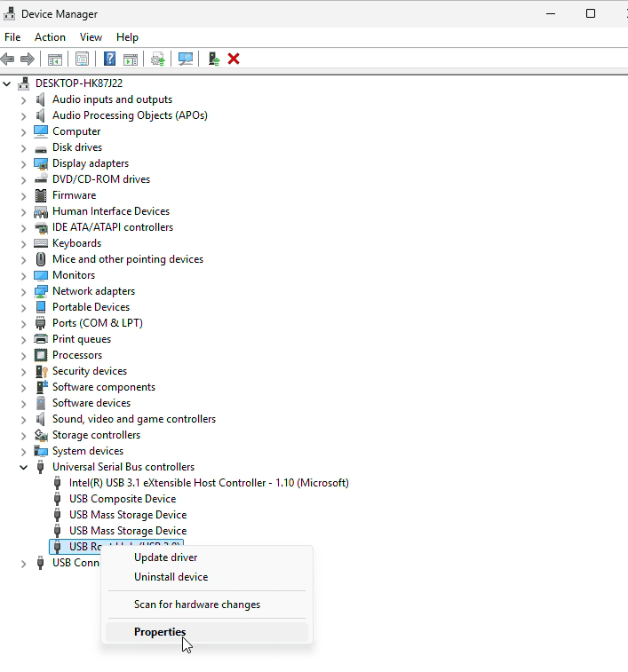Collapse the DESKTOP-HK87J22 root node
This screenshot has width=628, height=672.
tap(7, 84)
